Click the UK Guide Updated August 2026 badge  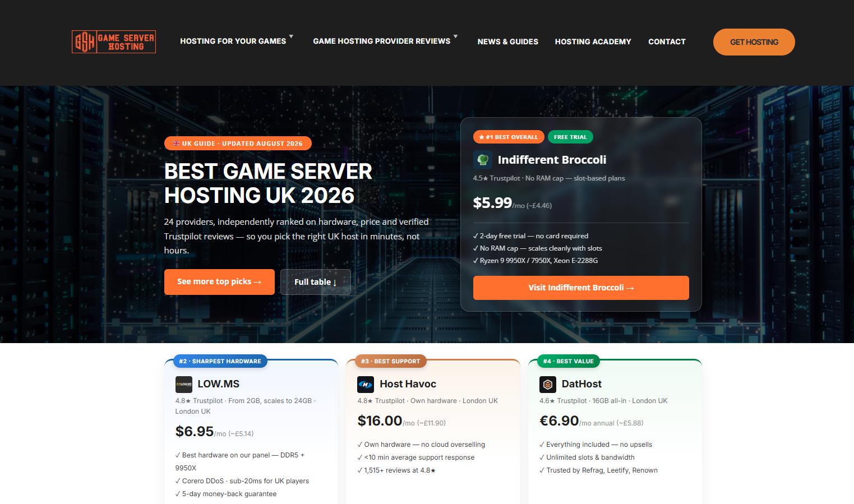point(238,144)
